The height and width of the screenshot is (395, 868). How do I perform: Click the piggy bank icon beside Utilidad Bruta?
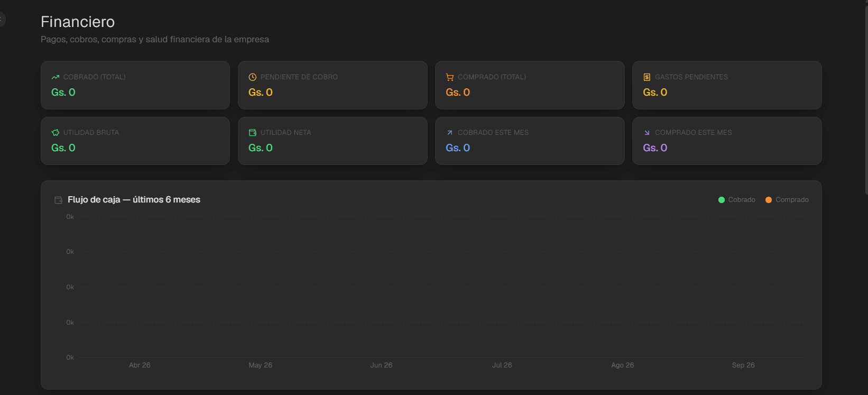[x=56, y=133]
